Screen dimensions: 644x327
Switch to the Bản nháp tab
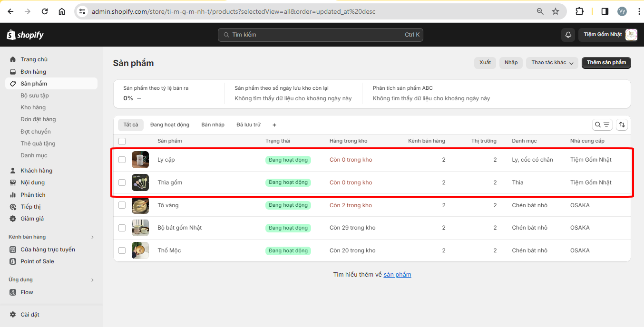(x=213, y=125)
